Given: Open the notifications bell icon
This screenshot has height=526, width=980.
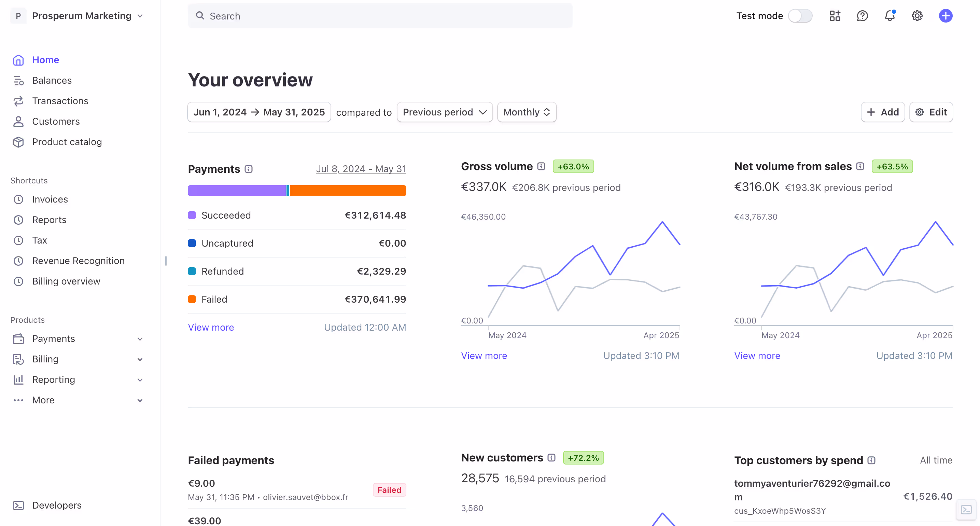Looking at the screenshot, I should [x=890, y=16].
